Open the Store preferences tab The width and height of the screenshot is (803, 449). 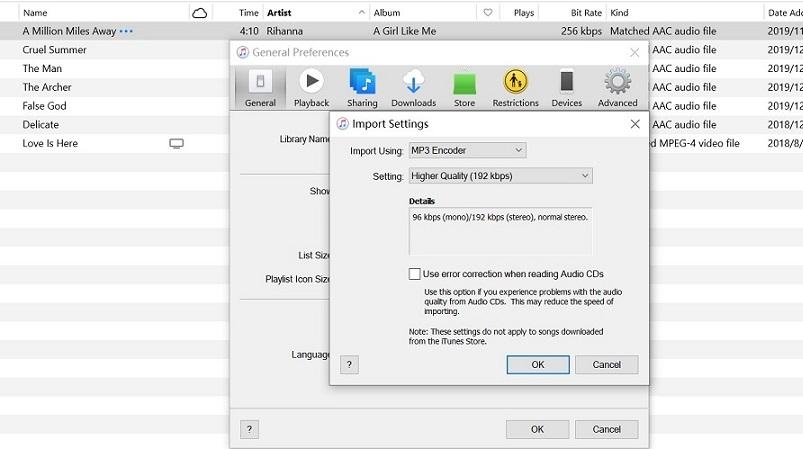pyautogui.click(x=464, y=88)
